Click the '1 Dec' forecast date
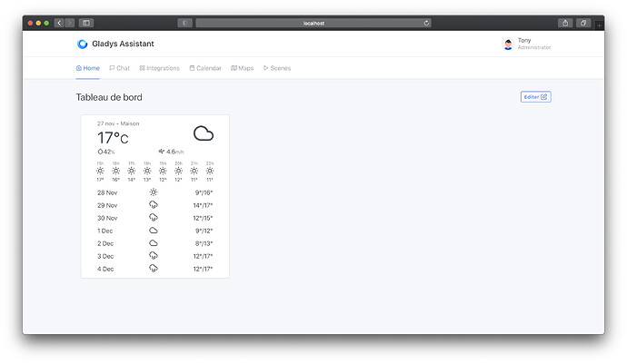 (x=104, y=231)
